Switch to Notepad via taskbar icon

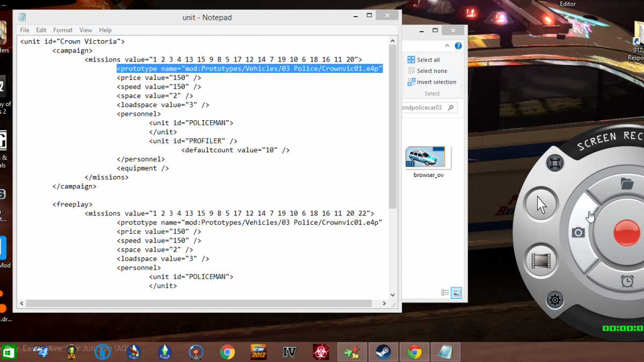click(445, 352)
